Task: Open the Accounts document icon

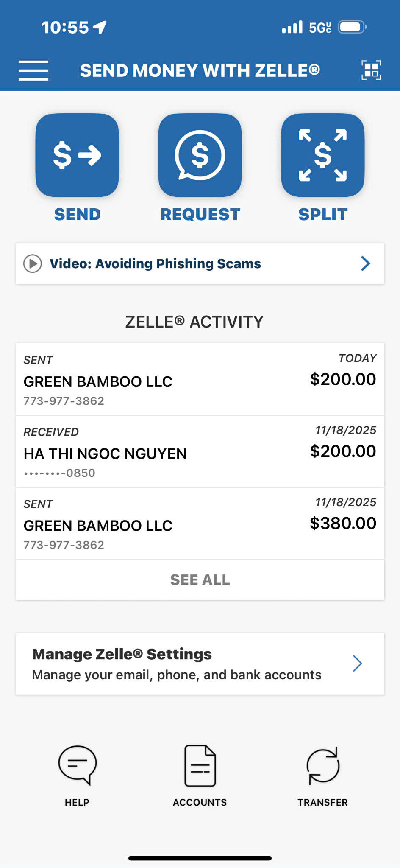Action: pos(200,766)
